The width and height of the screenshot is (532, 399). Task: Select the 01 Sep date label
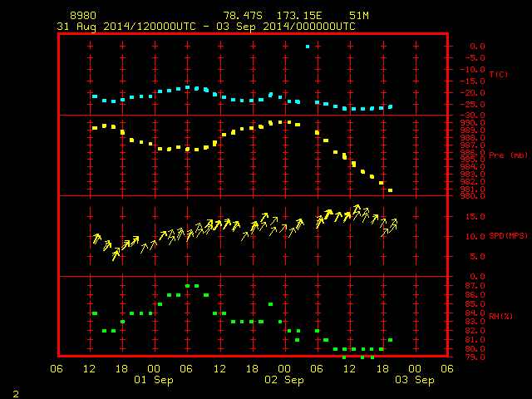154,380
